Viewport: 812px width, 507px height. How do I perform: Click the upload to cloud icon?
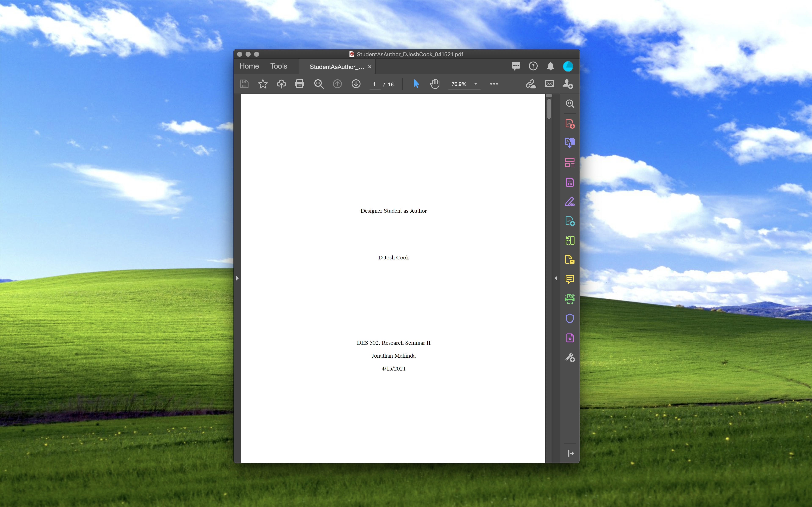281,84
